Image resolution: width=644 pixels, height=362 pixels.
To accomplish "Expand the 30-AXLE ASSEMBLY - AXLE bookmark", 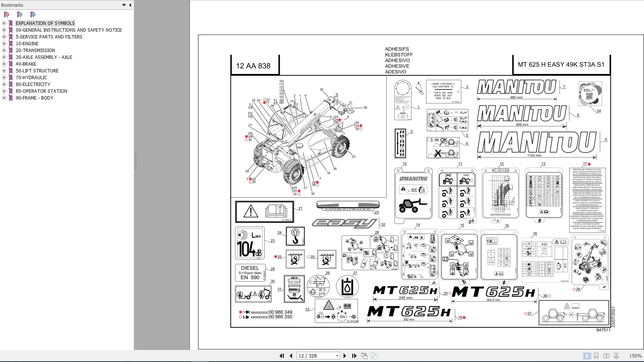I will coord(4,57).
